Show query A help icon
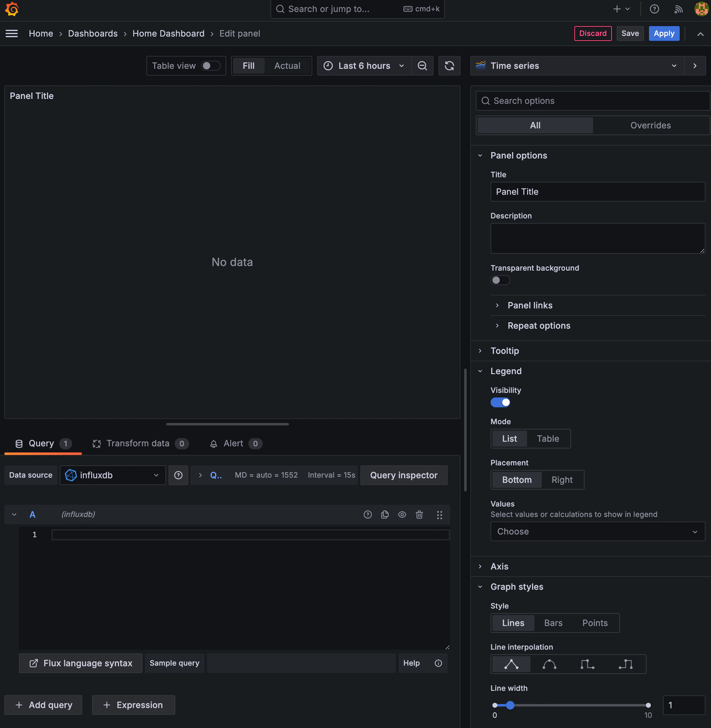The height and width of the screenshot is (728, 711). pos(367,515)
